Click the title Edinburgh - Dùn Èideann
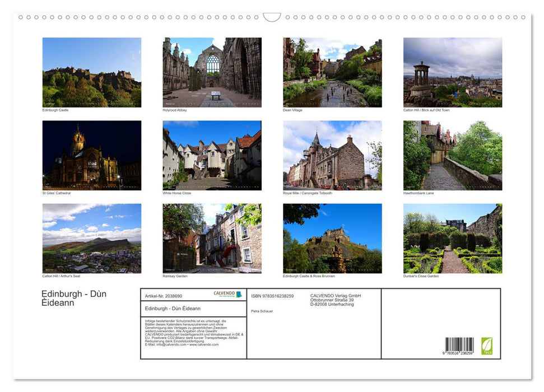Viewport: 544px width, 392px height. point(73,297)
